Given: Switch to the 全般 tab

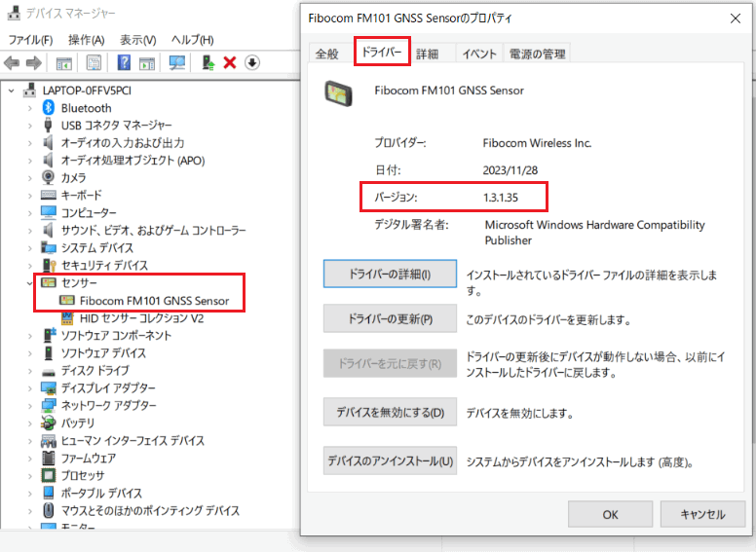Looking at the screenshot, I should (327, 54).
